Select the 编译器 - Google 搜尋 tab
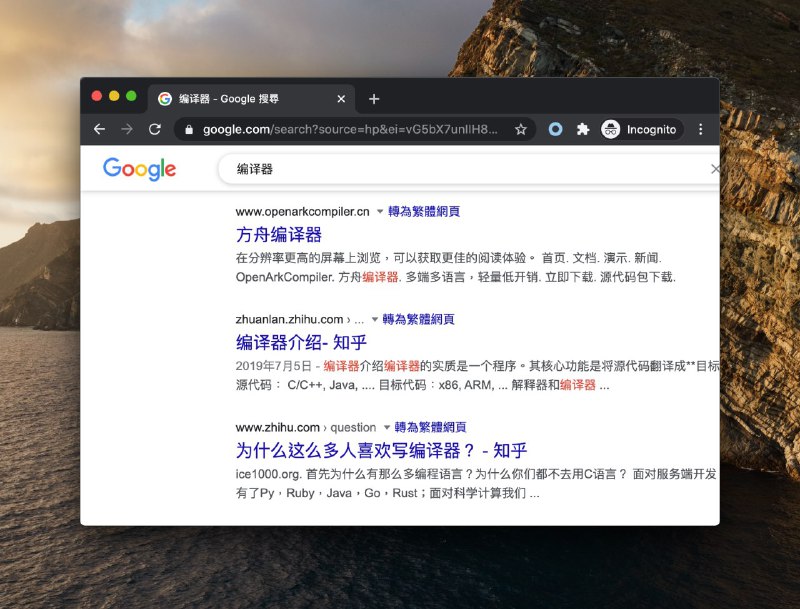 [252, 98]
